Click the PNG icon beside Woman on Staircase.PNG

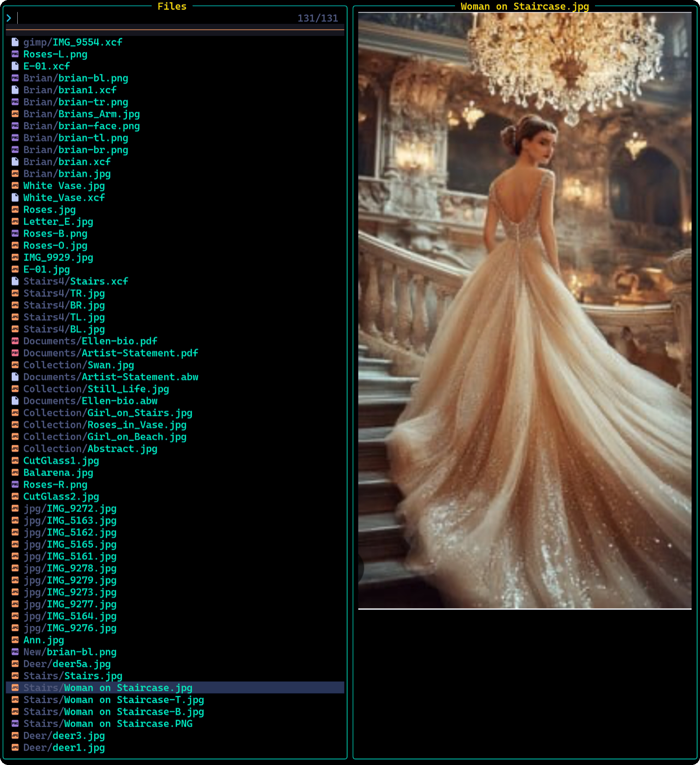tap(15, 723)
